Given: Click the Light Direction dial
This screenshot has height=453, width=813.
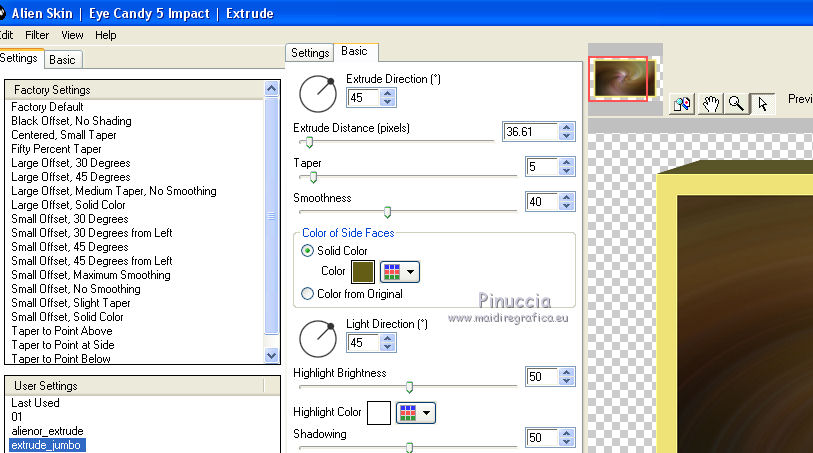Looking at the screenshot, I should pos(318,338).
